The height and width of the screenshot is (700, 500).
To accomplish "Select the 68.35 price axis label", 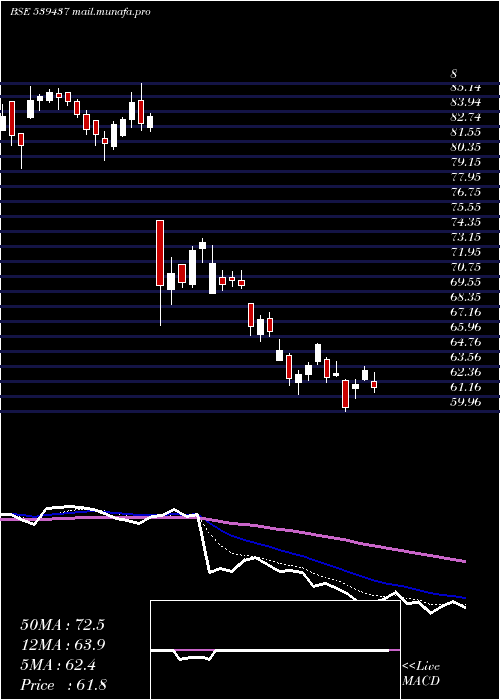I will 466,297.
